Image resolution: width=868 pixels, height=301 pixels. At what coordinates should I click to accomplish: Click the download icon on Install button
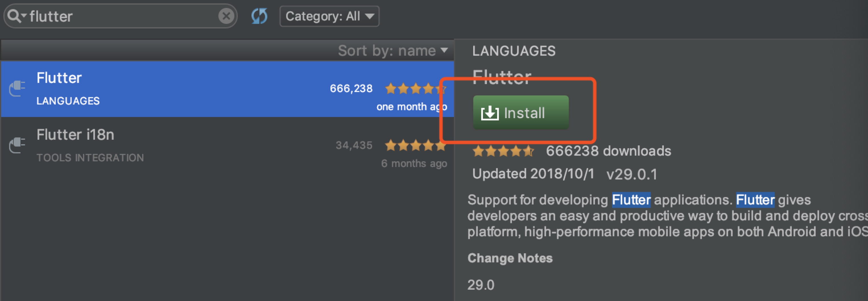(489, 113)
